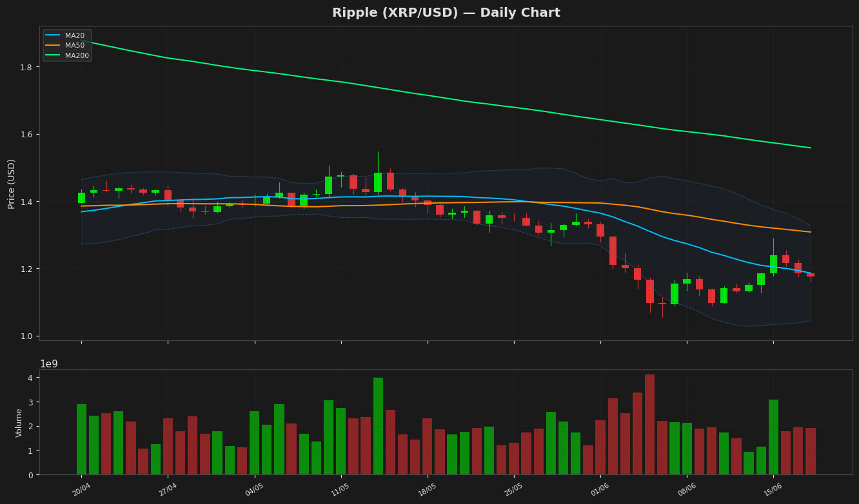Click the Volume axis label
This screenshot has height=504, width=859.
pyautogui.click(x=19, y=423)
